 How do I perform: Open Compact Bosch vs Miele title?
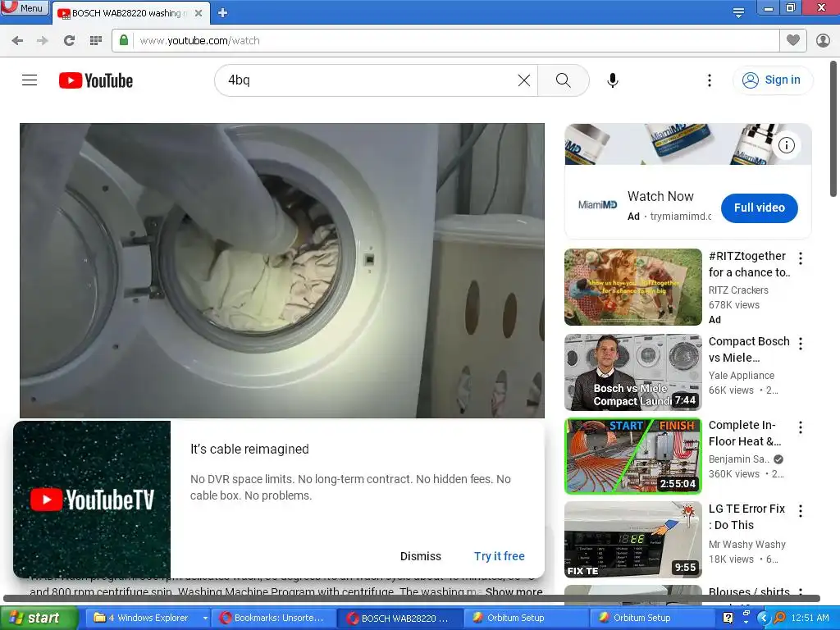tap(749, 349)
